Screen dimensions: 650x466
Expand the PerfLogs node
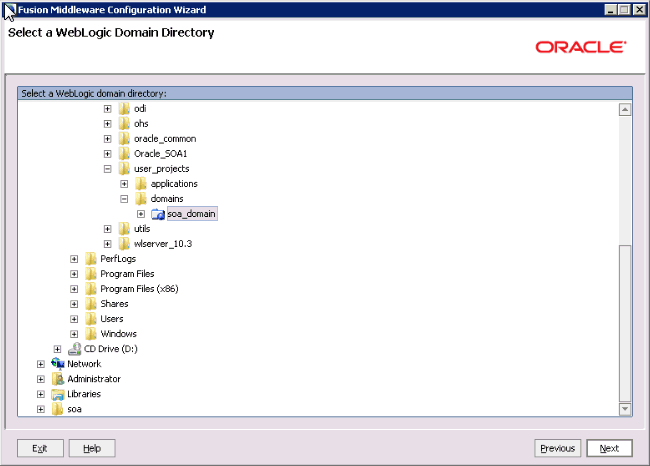[x=74, y=259]
